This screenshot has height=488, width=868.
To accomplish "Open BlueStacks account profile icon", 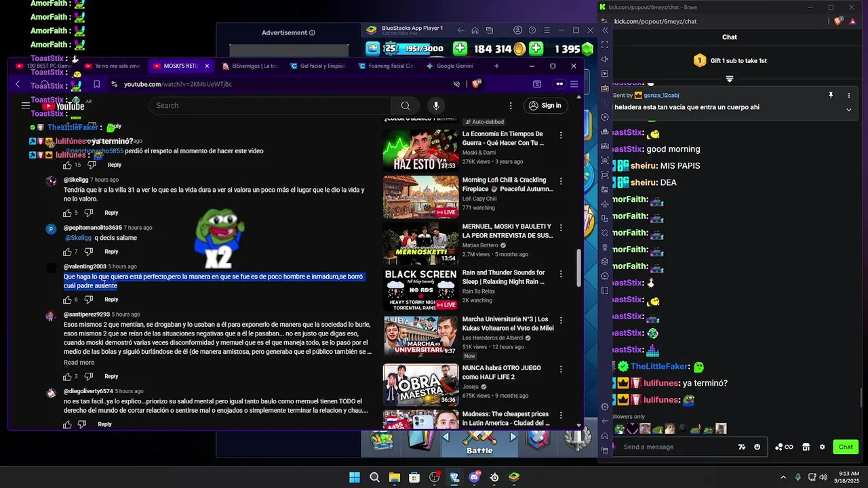I will (x=517, y=30).
